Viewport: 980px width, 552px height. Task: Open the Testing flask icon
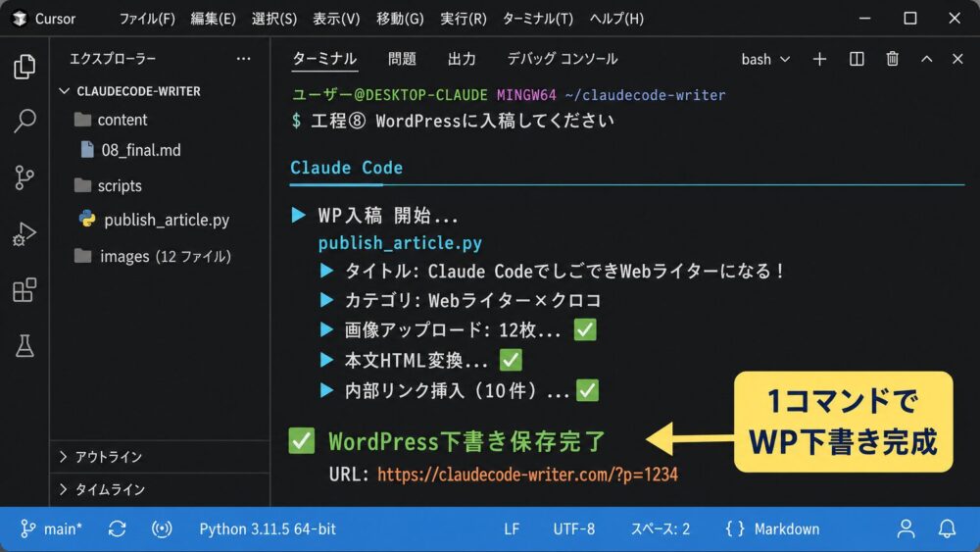(24, 346)
